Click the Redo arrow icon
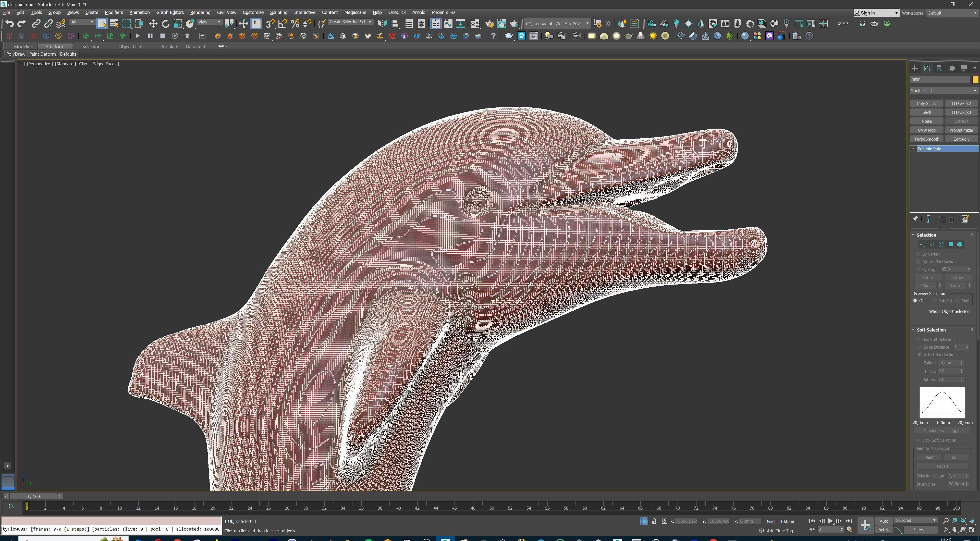Viewport: 980px width, 541px height. click(22, 23)
